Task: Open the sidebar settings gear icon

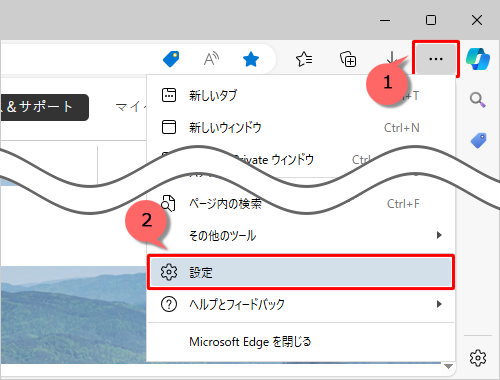Action: [478, 358]
